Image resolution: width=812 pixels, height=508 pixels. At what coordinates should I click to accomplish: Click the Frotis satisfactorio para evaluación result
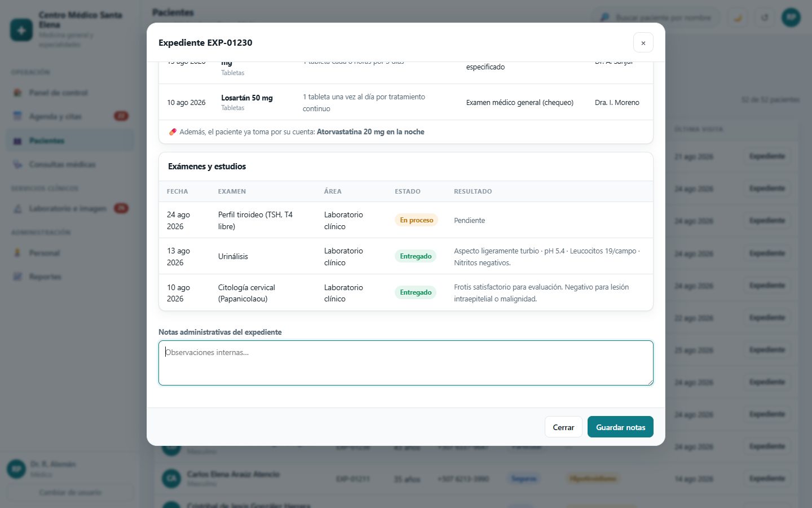click(x=541, y=293)
